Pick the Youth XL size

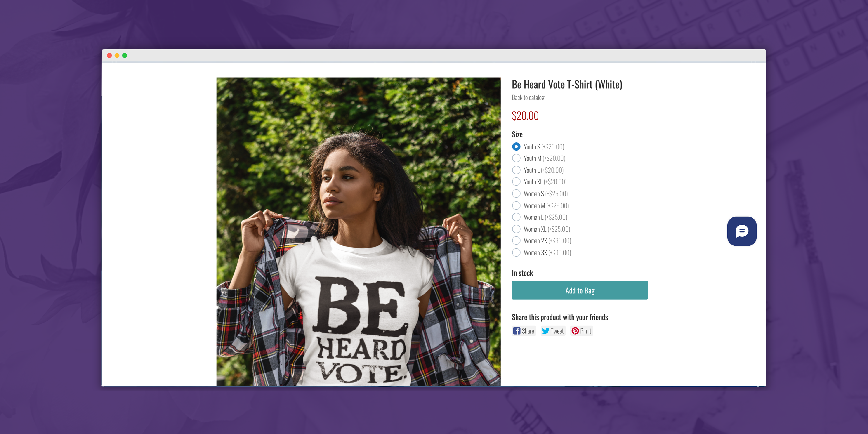coord(516,182)
